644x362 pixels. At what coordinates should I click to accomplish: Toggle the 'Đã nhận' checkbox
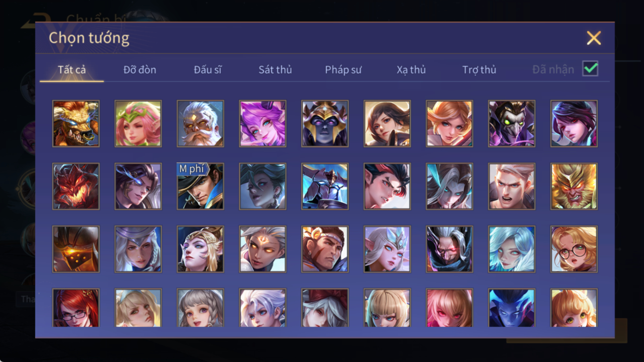coord(590,68)
